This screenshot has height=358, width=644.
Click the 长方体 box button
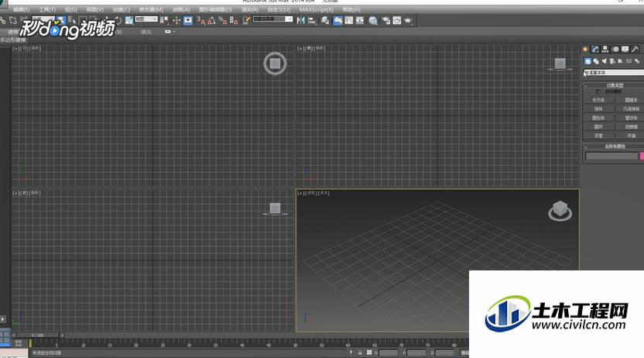(x=598, y=100)
